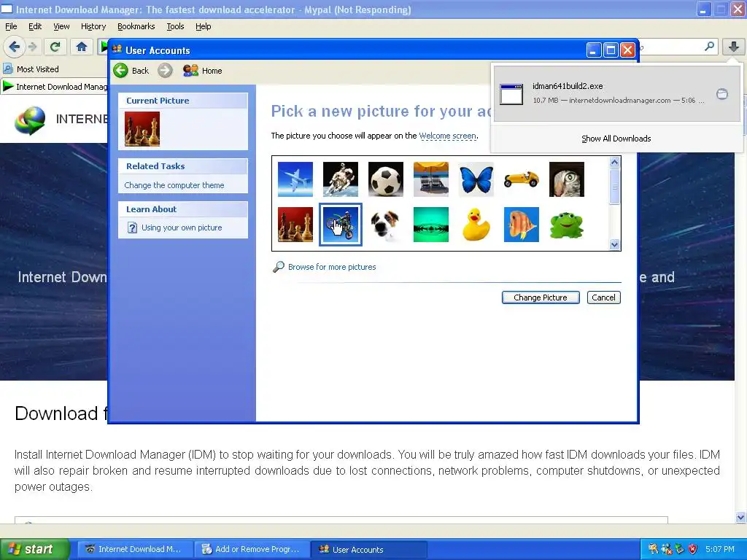Viewport: 747px width, 560px height.
Task: Click the system tray clock
Action: point(720,549)
